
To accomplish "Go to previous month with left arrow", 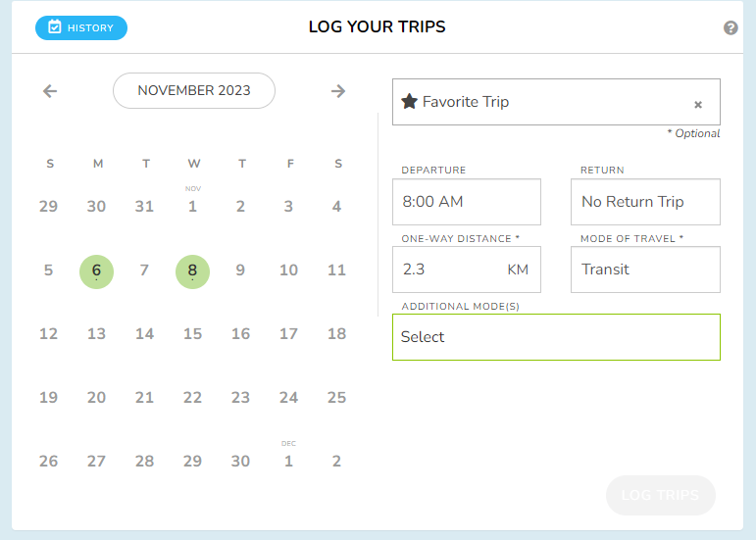I will pyautogui.click(x=50, y=91).
